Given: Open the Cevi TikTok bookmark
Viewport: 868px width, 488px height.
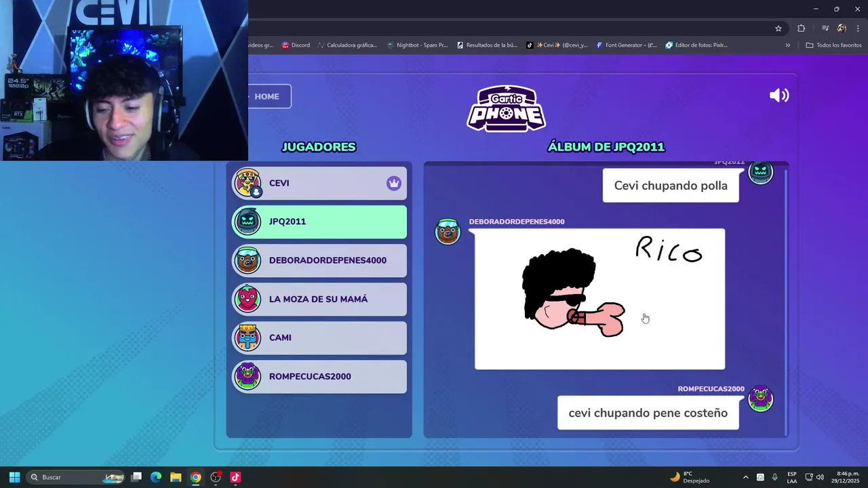Looking at the screenshot, I should 557,45.
